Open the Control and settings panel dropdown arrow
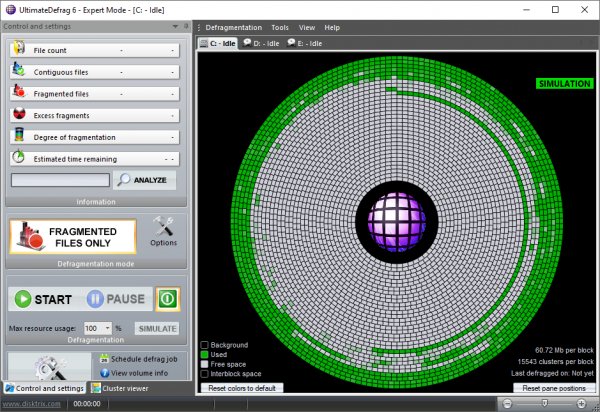Image resolution: width=600 pixels, height=412 pixels. [x=175, y=26]
